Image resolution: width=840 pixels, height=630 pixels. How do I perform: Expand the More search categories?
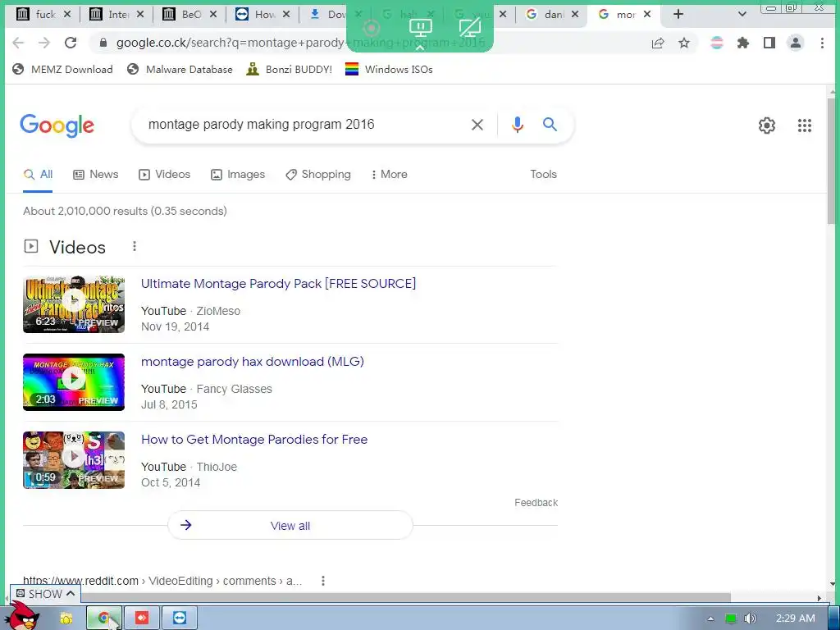point(389,174)
